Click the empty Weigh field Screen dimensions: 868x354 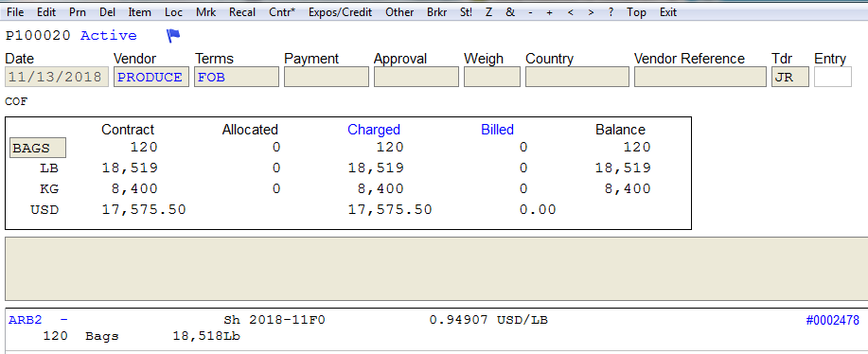click(x=492, y=77)
